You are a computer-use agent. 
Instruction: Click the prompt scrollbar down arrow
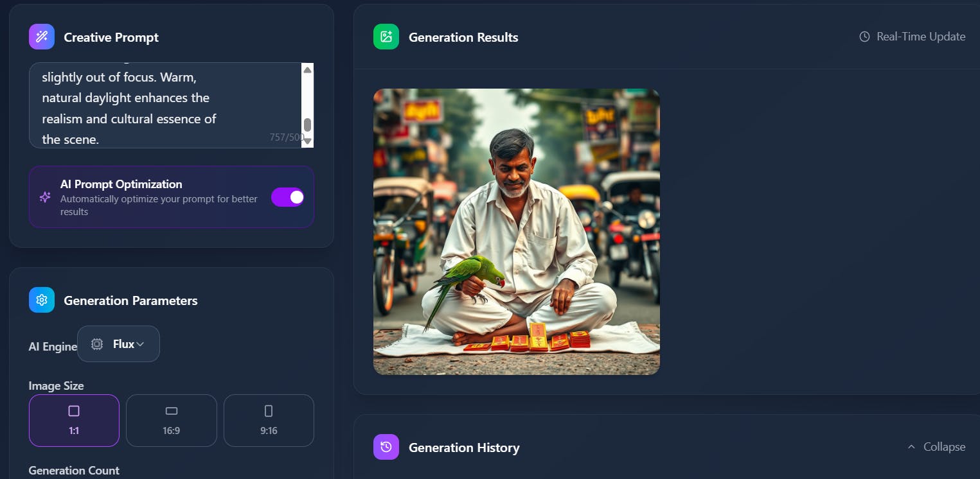[307, 141]
